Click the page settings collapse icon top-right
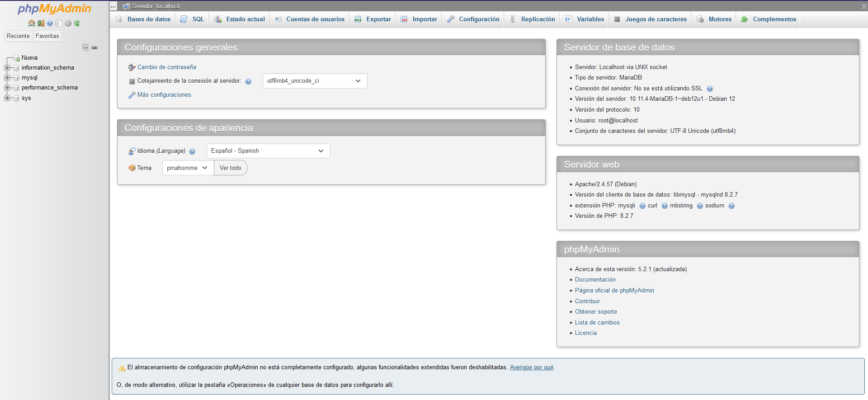This screenshot has width=868, height=400. tap(864, 6)
